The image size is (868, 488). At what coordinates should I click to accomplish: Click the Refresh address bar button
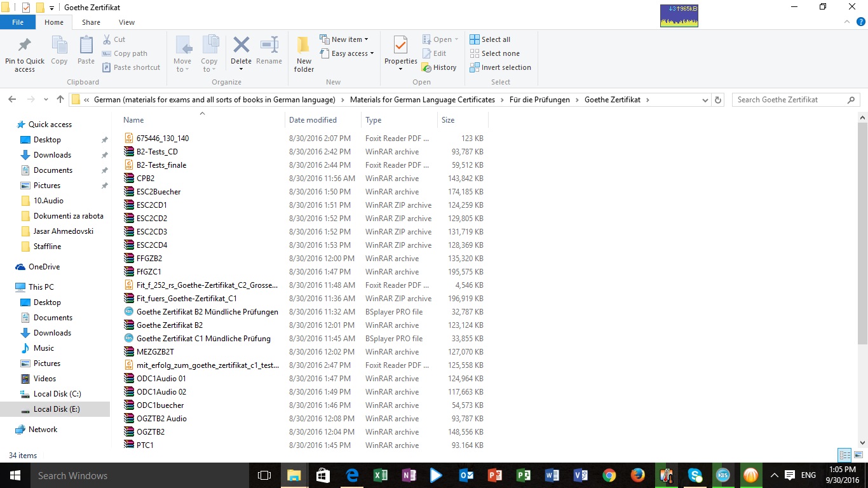(x=719, y=100)
